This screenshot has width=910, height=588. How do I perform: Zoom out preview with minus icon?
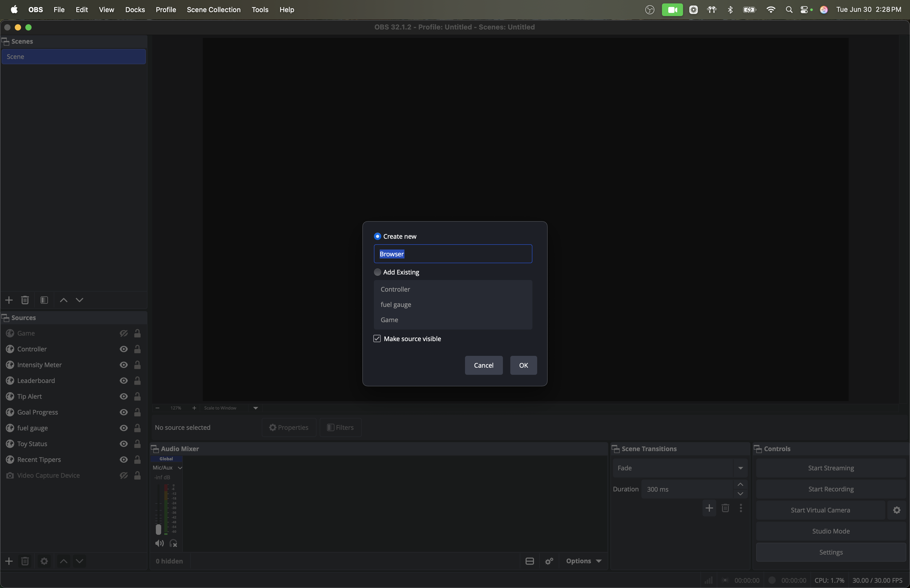(157, 408)
